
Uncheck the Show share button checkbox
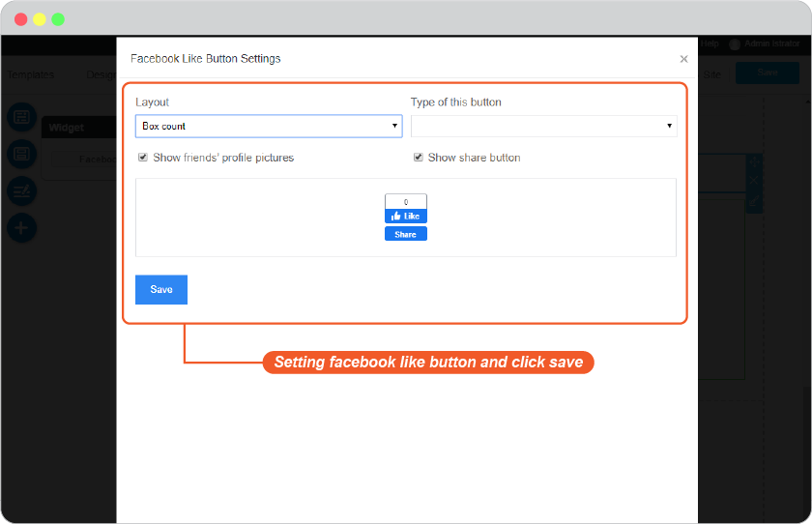pyautogui.click(x=418, y=158)
